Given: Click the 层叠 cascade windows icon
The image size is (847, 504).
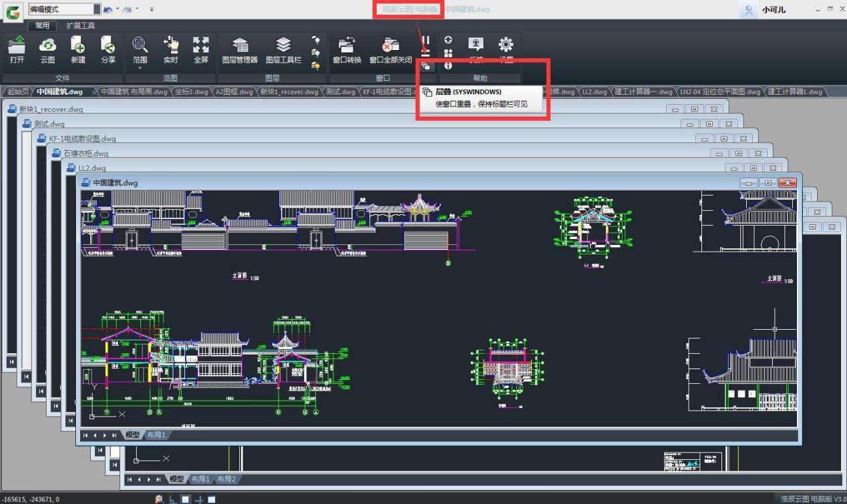Looking at the screenshot, I should pyautogui.click(x=426, y=65).
